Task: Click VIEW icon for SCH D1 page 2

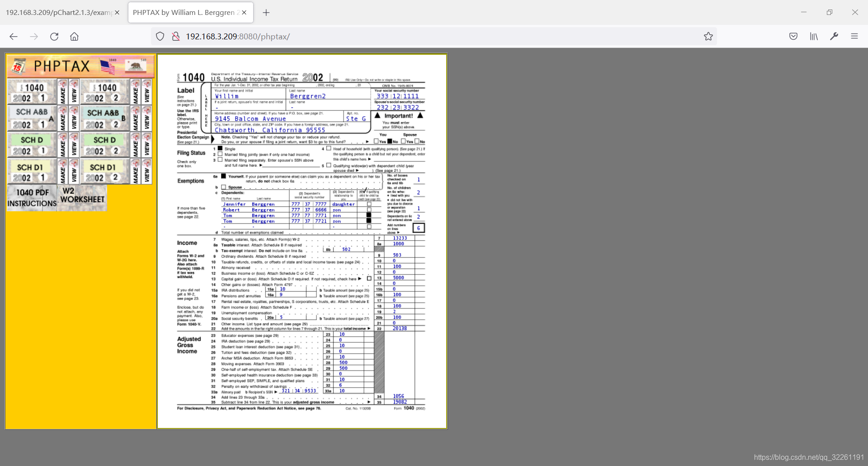Action: click(x=146, y=171)
